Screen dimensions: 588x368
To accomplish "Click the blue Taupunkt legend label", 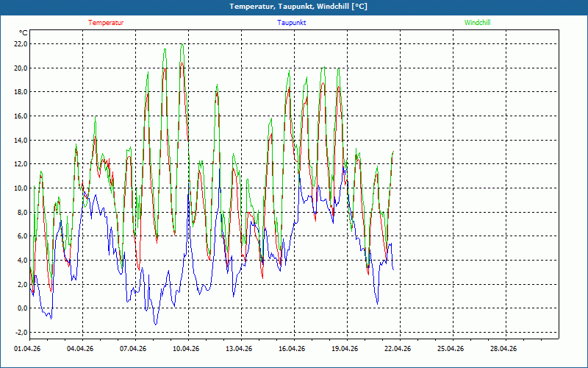I will 292,23.
